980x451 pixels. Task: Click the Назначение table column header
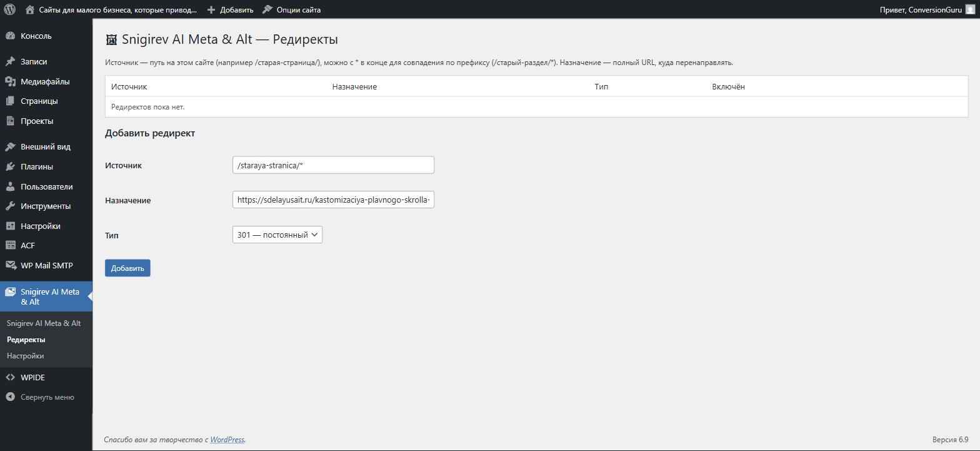[x=354, y=87]
